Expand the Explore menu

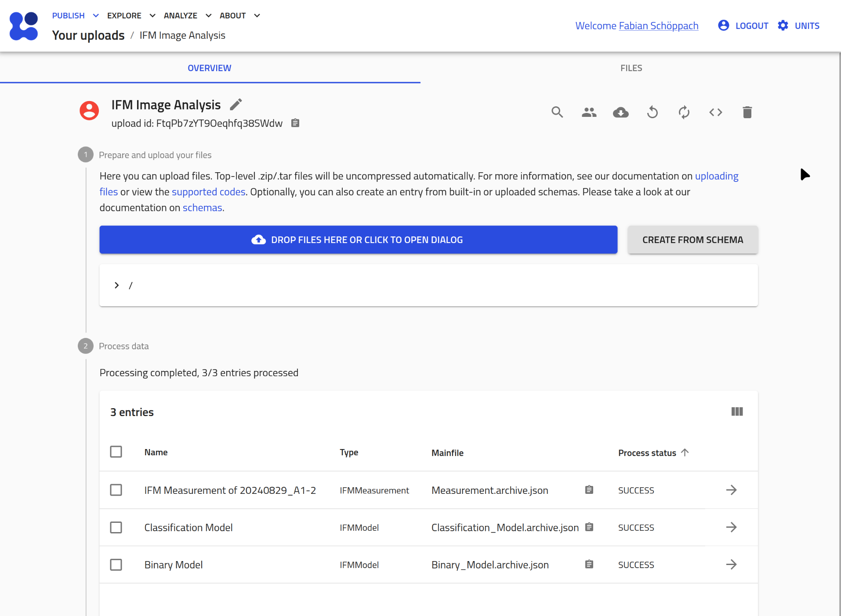(x=131, y=16)
